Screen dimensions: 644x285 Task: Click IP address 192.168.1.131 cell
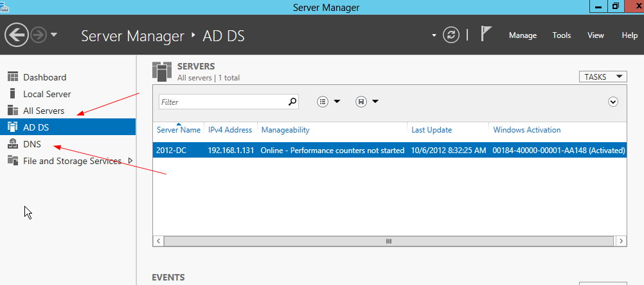230,151
